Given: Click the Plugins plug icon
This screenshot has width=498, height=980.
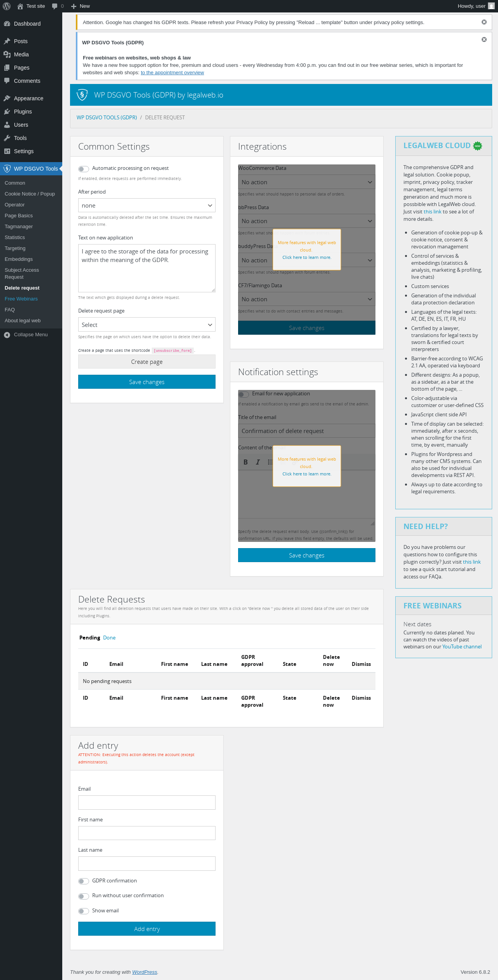Looking at the screenshot, I should coord(7,112).
